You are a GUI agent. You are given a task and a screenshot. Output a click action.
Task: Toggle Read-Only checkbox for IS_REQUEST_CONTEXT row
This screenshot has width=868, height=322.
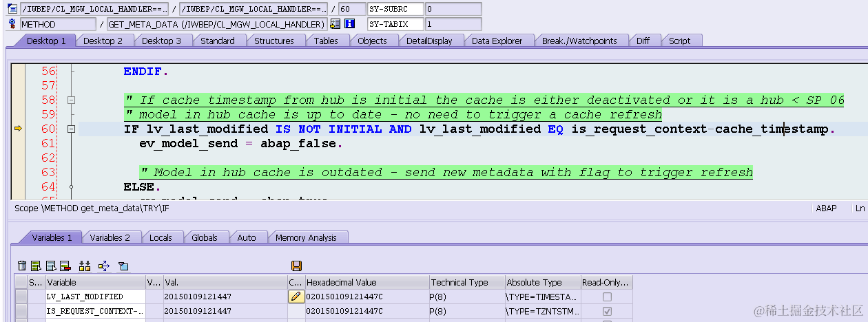point(606,311)
